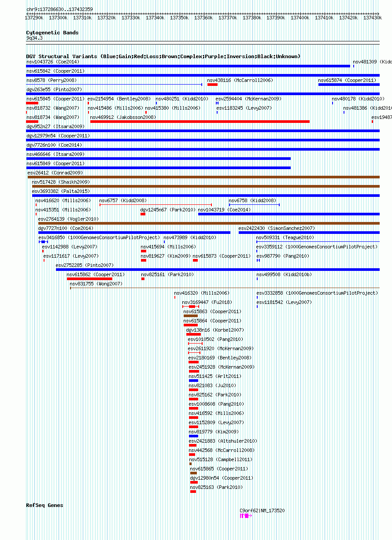Open dgv1245n67 (Park2010) variant
Viewport: 392px width, 540px height.
(x=168, y=210)
